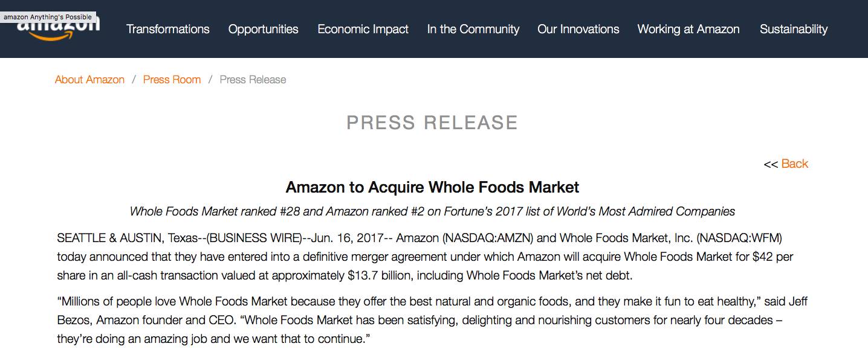Click the orange Back link
The height and width of the screenshot is (352, 868).
[794, 164]
